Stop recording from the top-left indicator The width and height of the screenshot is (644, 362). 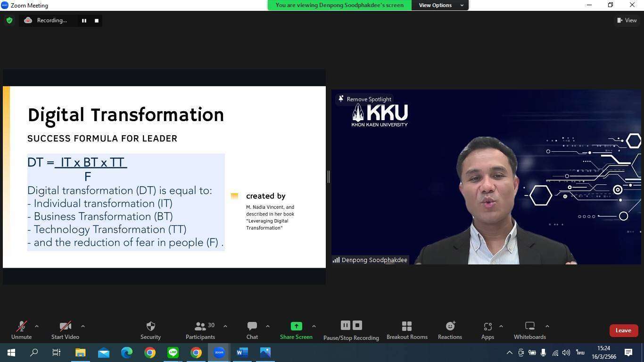[x=97, y=20]
